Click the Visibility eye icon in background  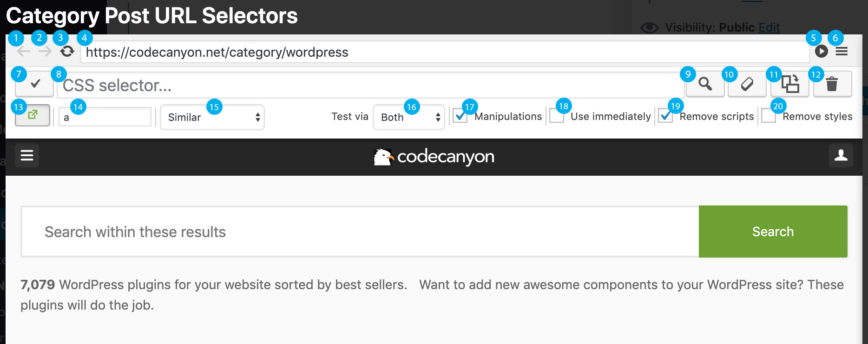pyautogui.click(x=650, y=28)
